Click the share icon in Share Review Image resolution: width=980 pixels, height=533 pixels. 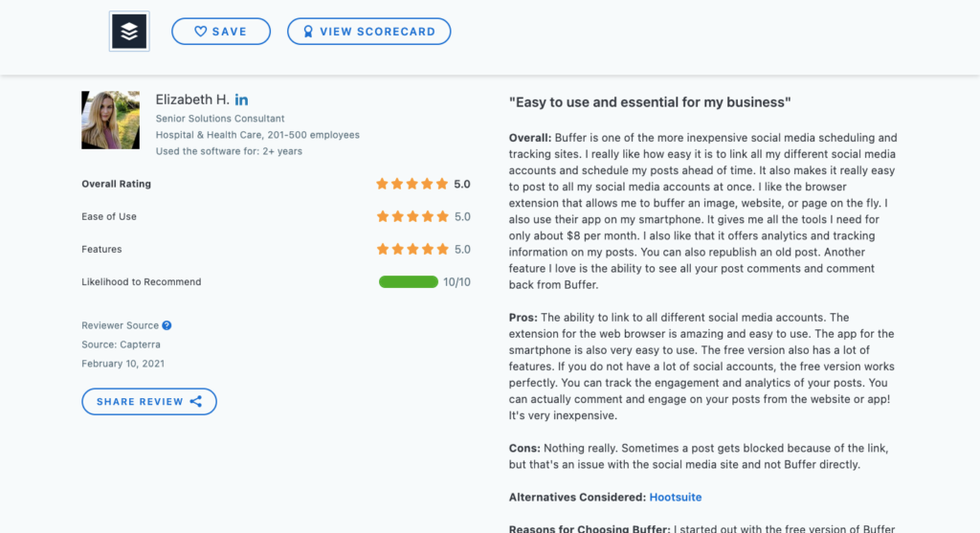pyautogui.click(x=196, y=401)
